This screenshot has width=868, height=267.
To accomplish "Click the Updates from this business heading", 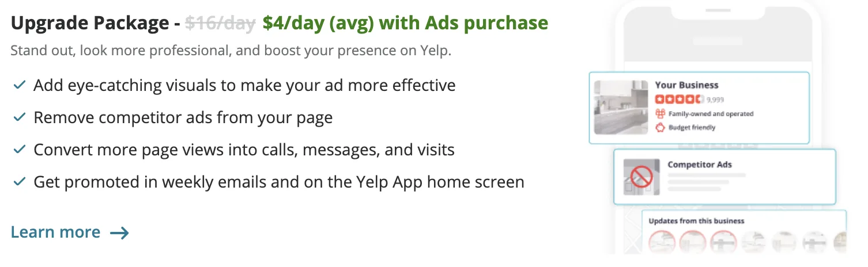I will click(696, 221).
